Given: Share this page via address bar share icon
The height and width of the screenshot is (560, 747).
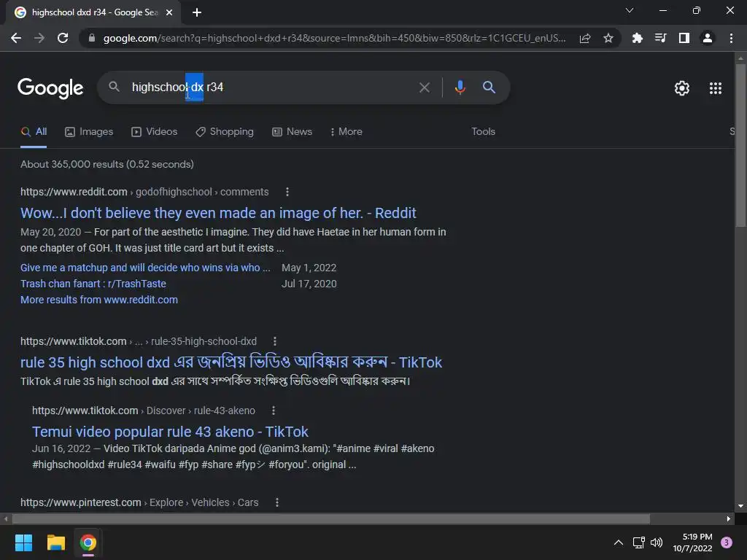Looking at the screenshot, I should coord(585,38).
